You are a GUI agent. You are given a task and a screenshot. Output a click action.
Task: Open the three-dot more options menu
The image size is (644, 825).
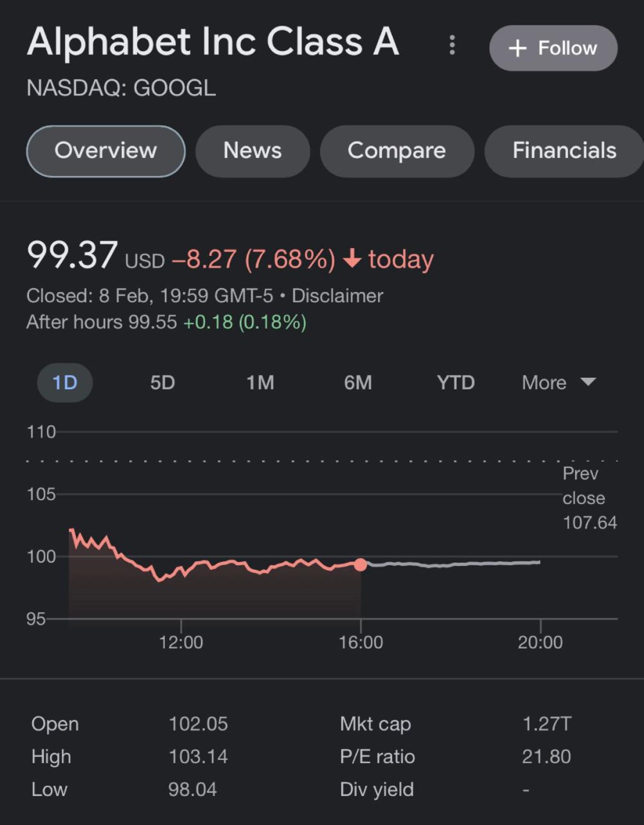[x=452, y=45]
